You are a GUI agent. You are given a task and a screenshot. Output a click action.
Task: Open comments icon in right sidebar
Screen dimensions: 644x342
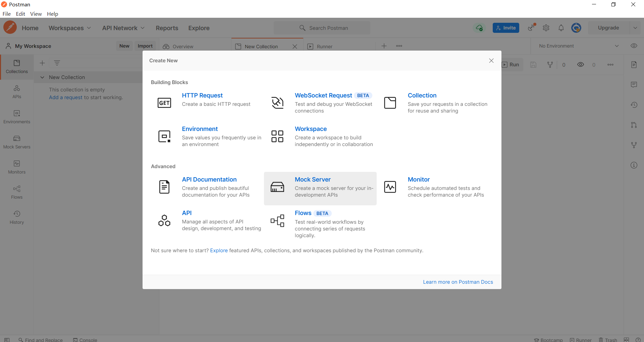[634, 85]
